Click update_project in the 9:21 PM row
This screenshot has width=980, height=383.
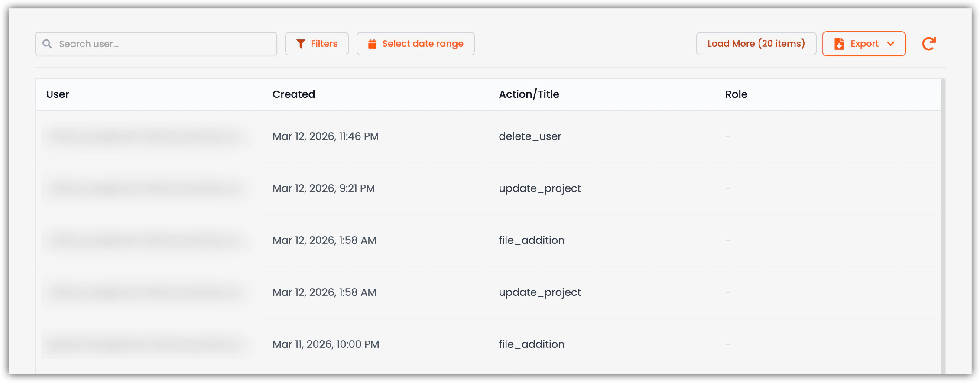540,188
